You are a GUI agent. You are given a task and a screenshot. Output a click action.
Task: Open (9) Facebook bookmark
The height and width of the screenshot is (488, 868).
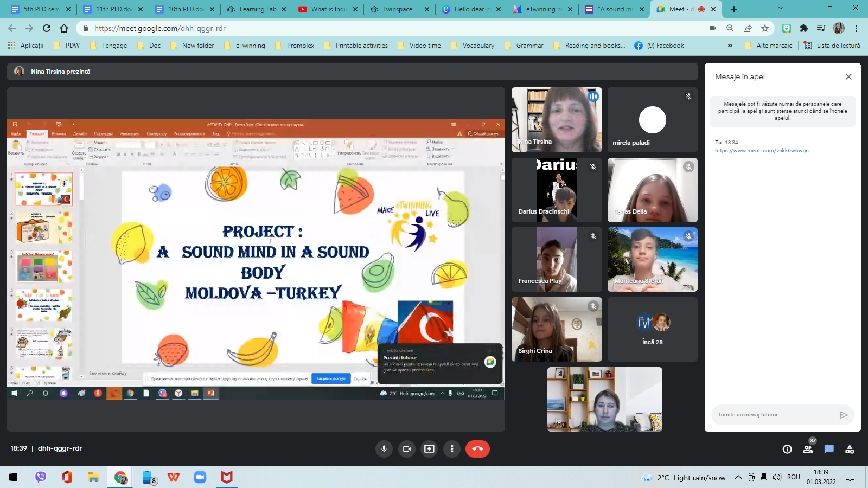click(x=659, y=46)
